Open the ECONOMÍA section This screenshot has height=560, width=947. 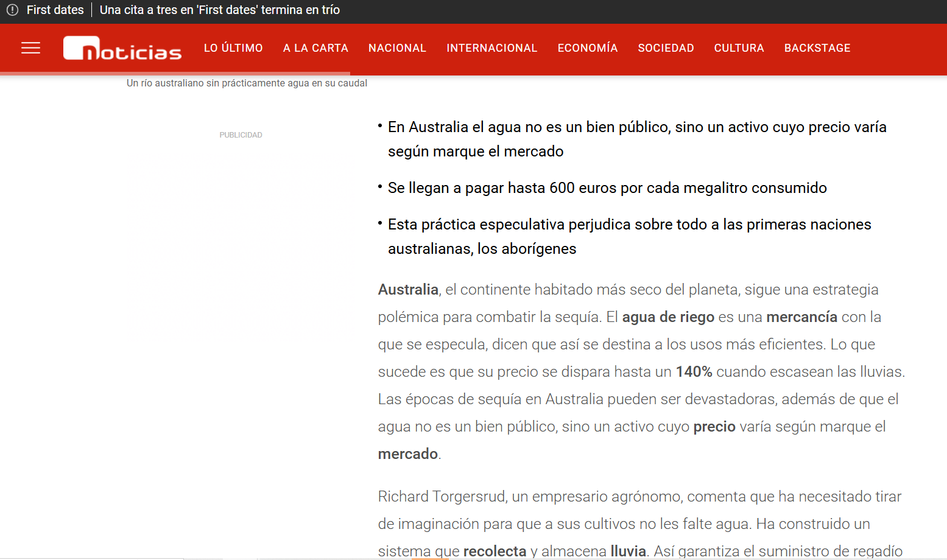[588, 48]
